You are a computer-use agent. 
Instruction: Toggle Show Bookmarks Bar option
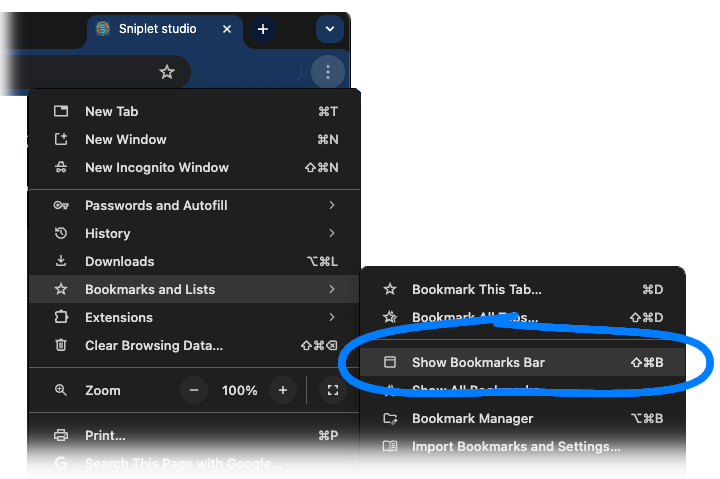pyautogui.click(x=478, y=362)
